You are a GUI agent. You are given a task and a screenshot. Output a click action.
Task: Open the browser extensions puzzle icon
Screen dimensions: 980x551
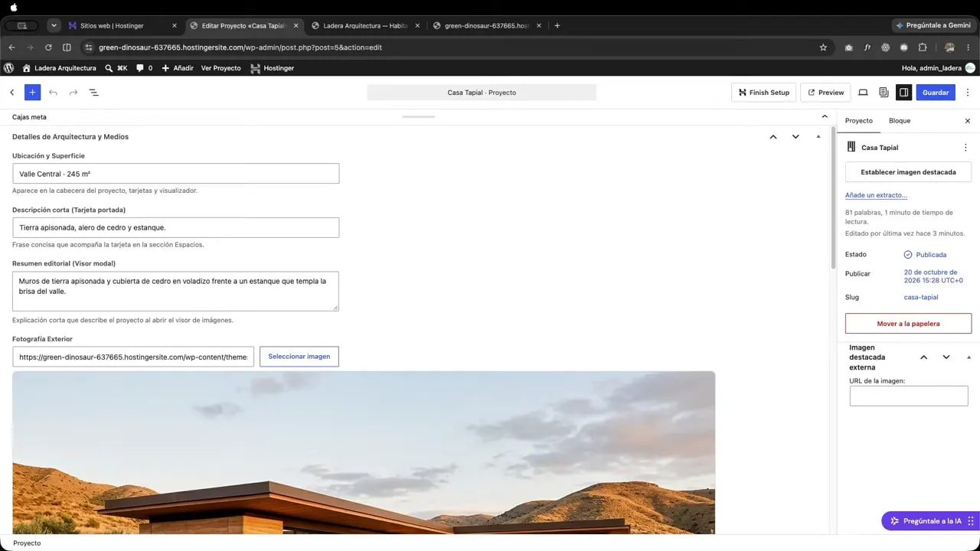923,47
